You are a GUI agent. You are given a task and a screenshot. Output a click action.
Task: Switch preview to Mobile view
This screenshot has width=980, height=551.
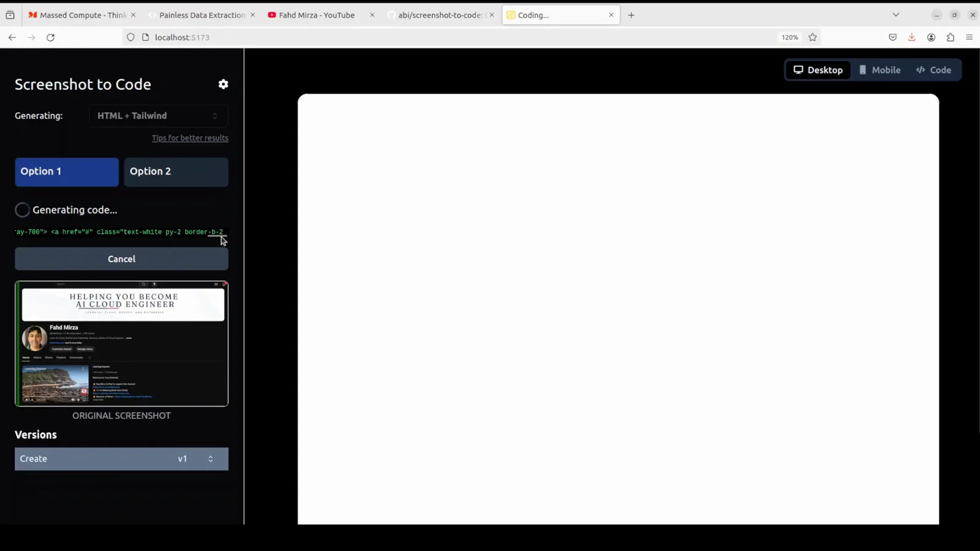click(x=880, y=70)
